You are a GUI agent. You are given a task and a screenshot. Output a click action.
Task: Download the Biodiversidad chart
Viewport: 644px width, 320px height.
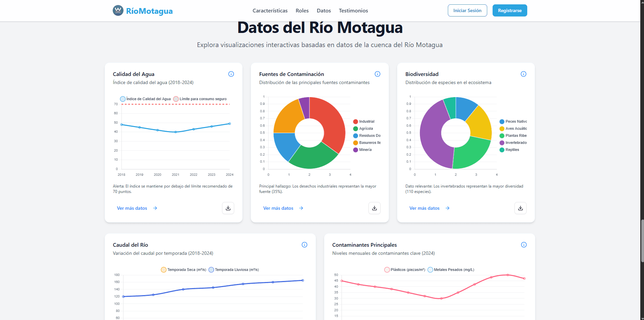pos(521,208)
